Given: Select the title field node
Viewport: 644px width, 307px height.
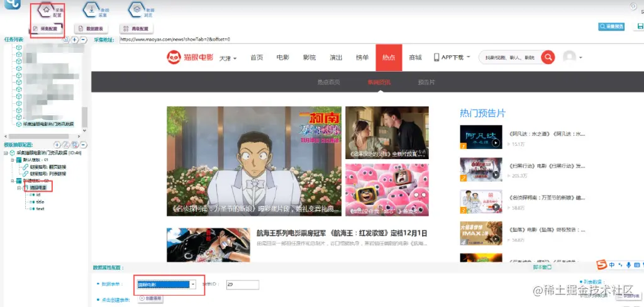Looking at the screenshot, I should click(x=40, y=202).
